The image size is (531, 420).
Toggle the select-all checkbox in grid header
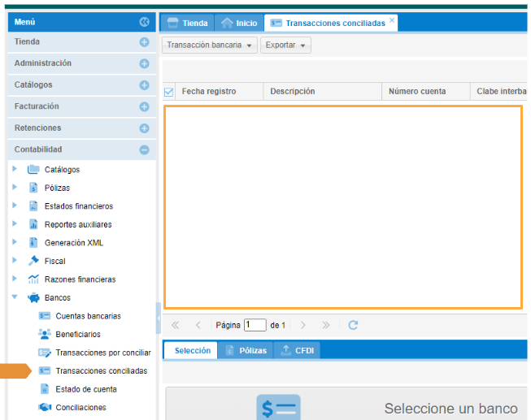169,92
